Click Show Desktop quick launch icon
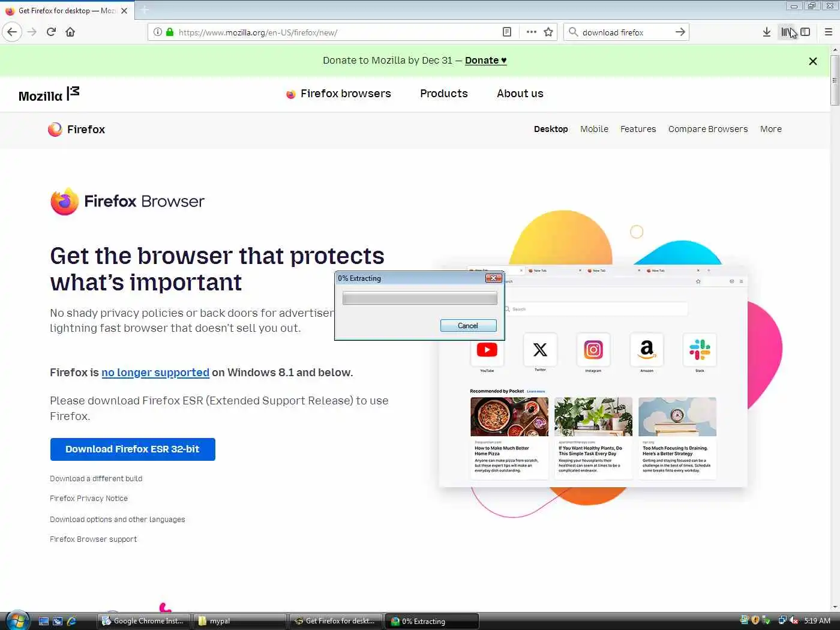The width and height of the screenshot is (840, 630). click(x=44, y=621)
